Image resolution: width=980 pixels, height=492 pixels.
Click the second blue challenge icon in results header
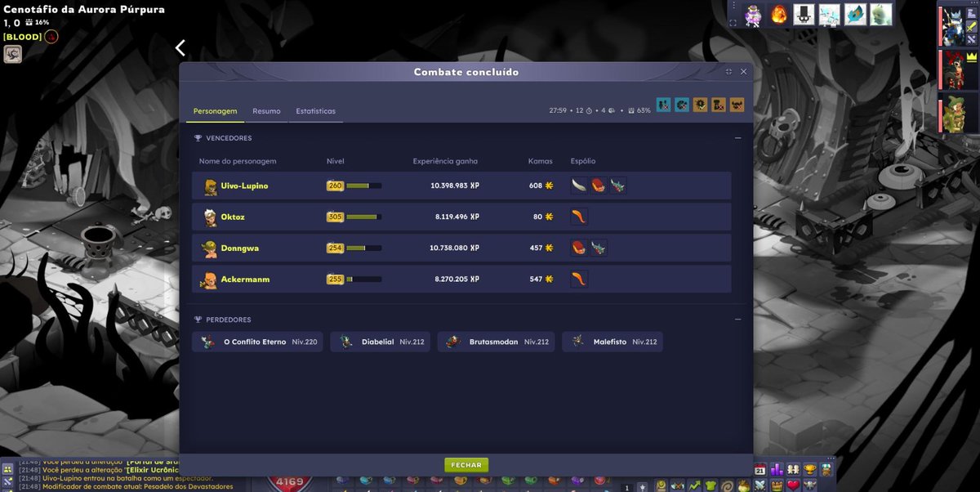[x=682, y=105]
